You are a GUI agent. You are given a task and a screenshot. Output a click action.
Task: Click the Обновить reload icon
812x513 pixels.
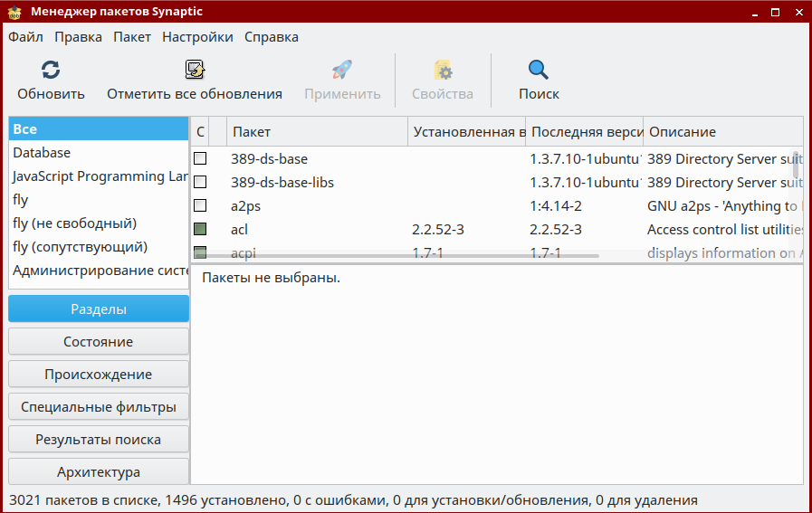51,70
